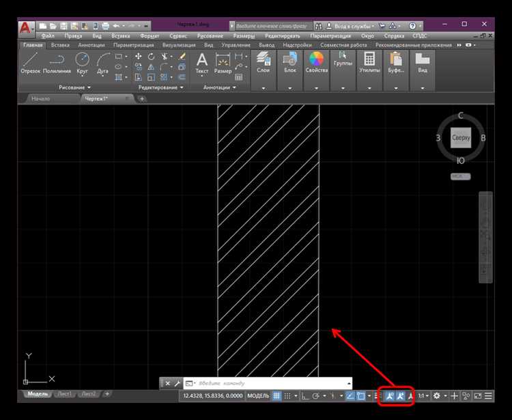Click the Сверху face of view cube

coord(461,138)
